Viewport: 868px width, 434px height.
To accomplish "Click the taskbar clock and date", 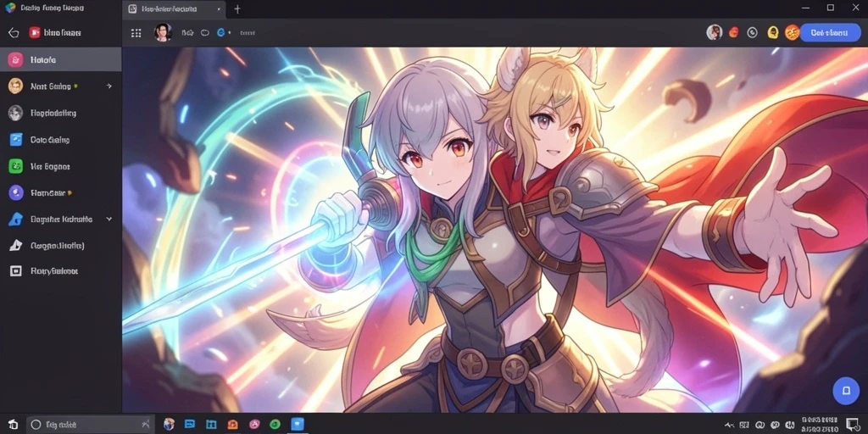I will coord(821,425).
